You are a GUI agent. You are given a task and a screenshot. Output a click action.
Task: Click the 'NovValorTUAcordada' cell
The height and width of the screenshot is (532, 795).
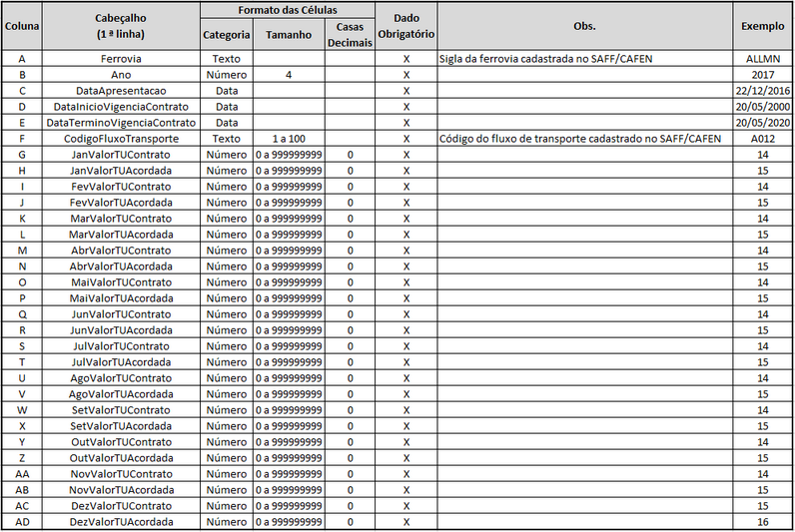[x=121, y=490]
